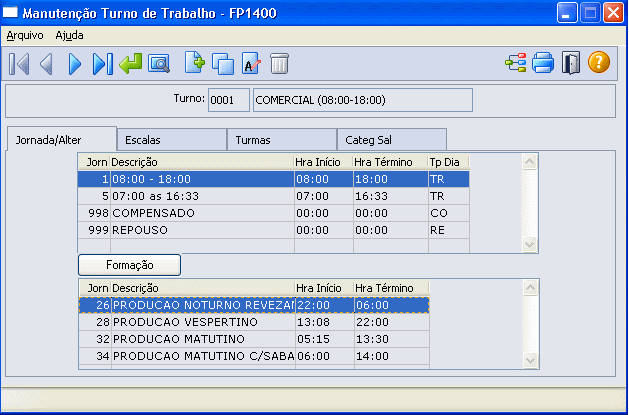Click lower table Hra Início header
Image resolution: width=629 pixels, height=415 pixels.
tap(325, 288)
